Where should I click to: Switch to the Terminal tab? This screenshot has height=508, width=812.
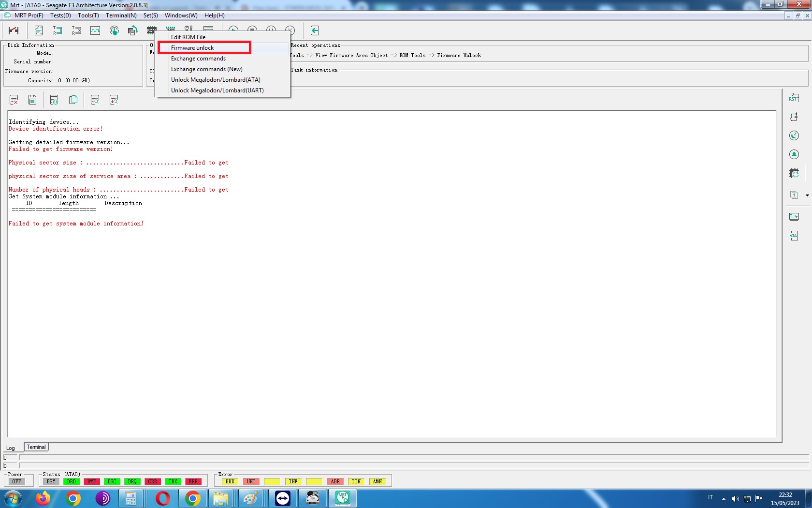coord(36,447)
